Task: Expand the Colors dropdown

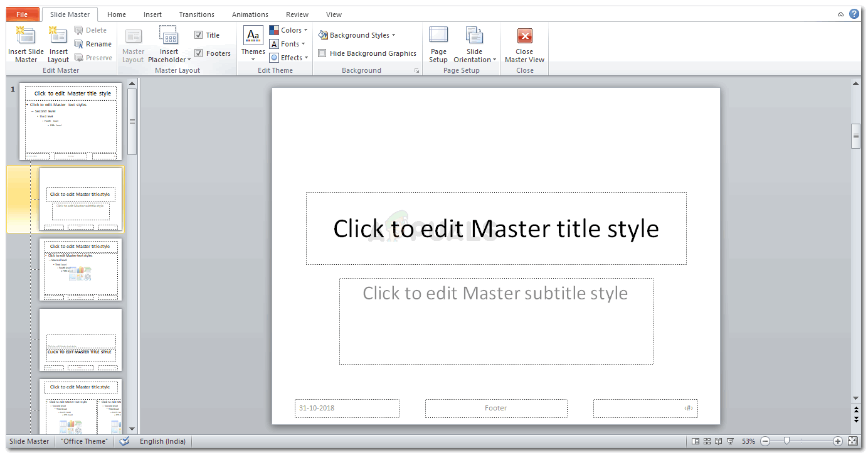Action: click(x=288, y=30)
